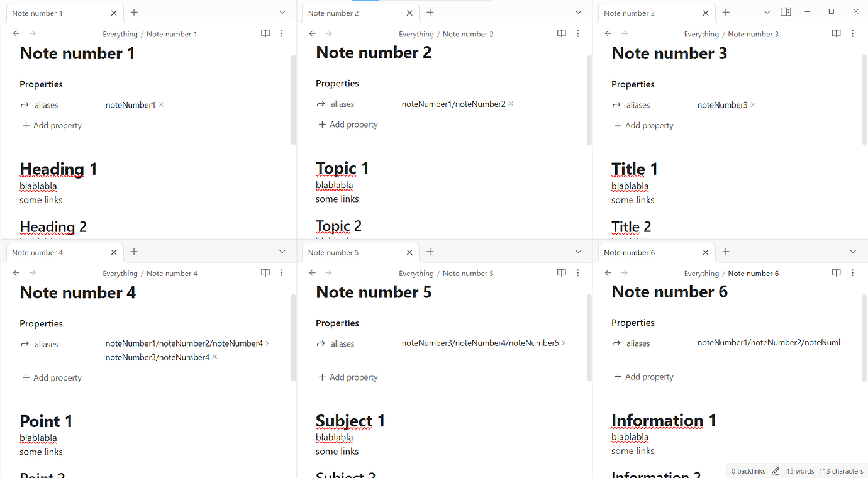Open the tab switcher dropdown in Note number 4 pane
868x478 pixels.
(x=282, y=252)
